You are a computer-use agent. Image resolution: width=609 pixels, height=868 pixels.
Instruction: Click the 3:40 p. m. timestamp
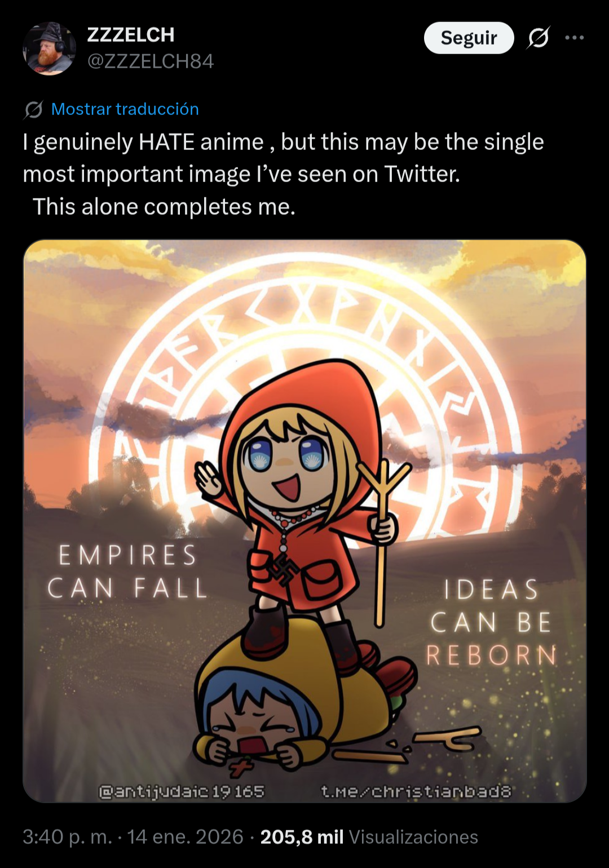68,836
